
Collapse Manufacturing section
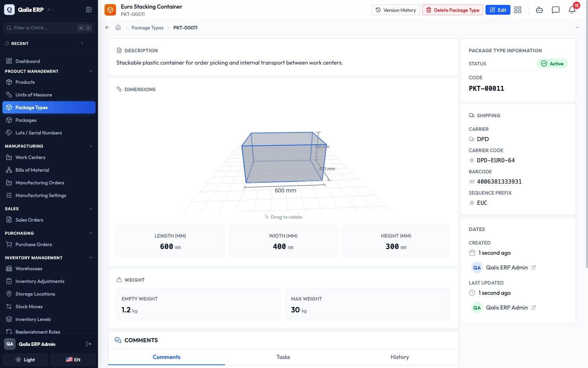[x=91, y=146]
